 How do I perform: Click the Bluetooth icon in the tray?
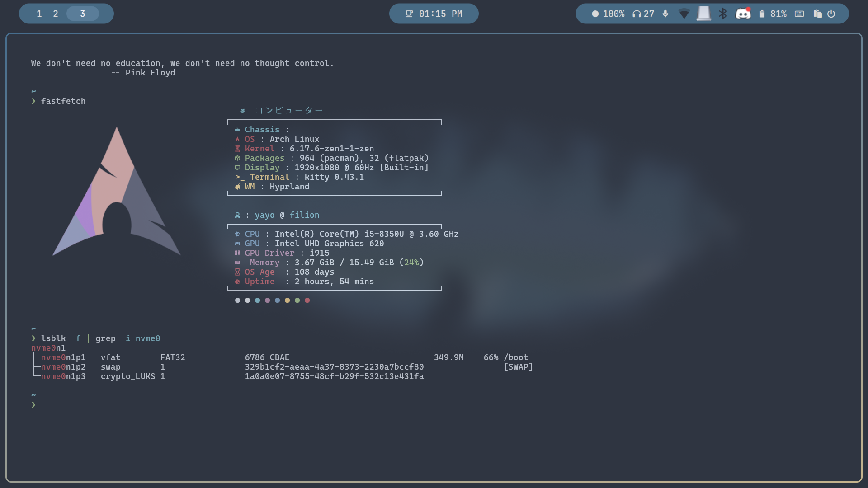coord(723,14)
